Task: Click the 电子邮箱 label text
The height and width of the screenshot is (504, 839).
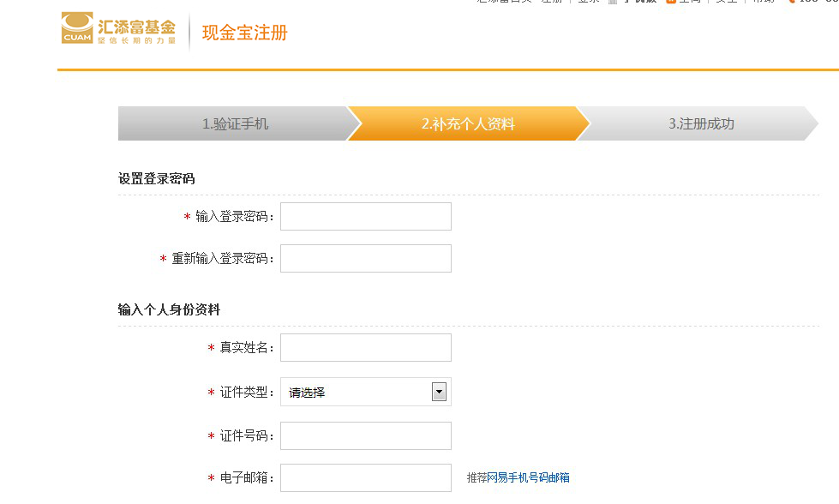Action: [247, 479]
